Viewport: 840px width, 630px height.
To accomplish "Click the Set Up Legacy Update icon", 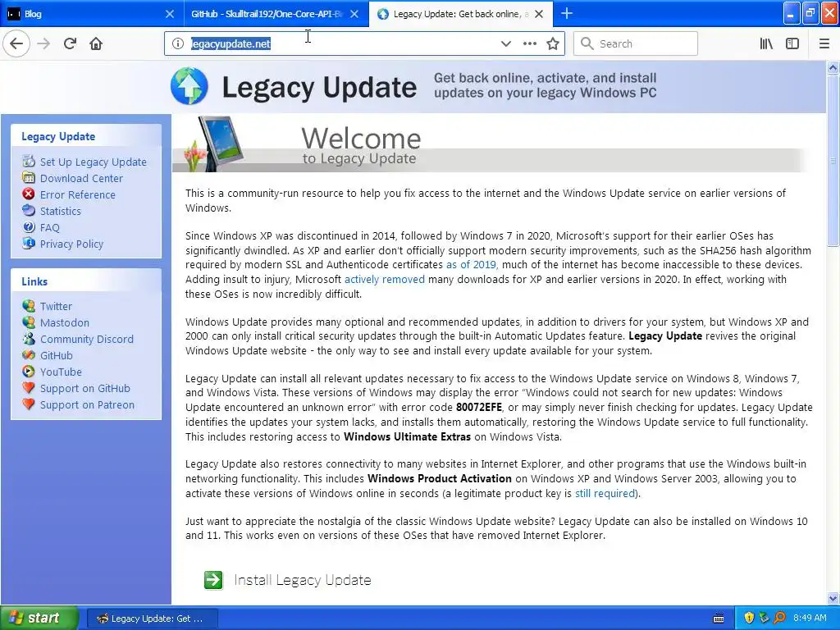I will [29, 161].
